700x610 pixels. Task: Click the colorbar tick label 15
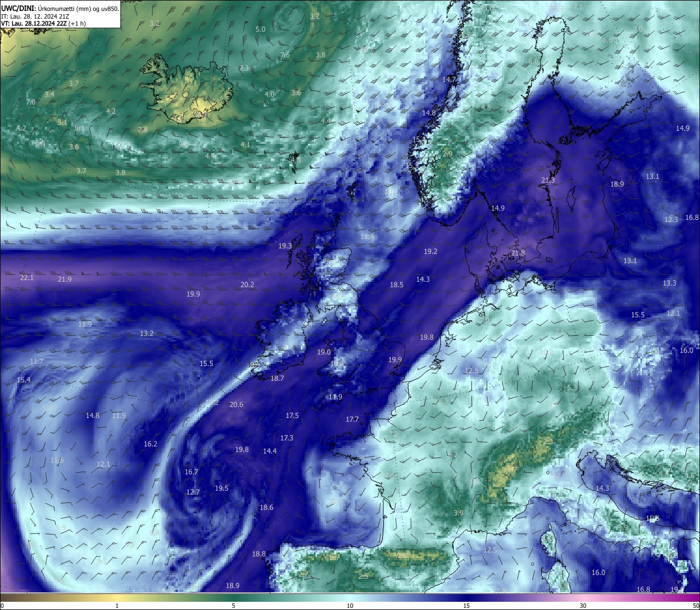click(x=466, y=606)
